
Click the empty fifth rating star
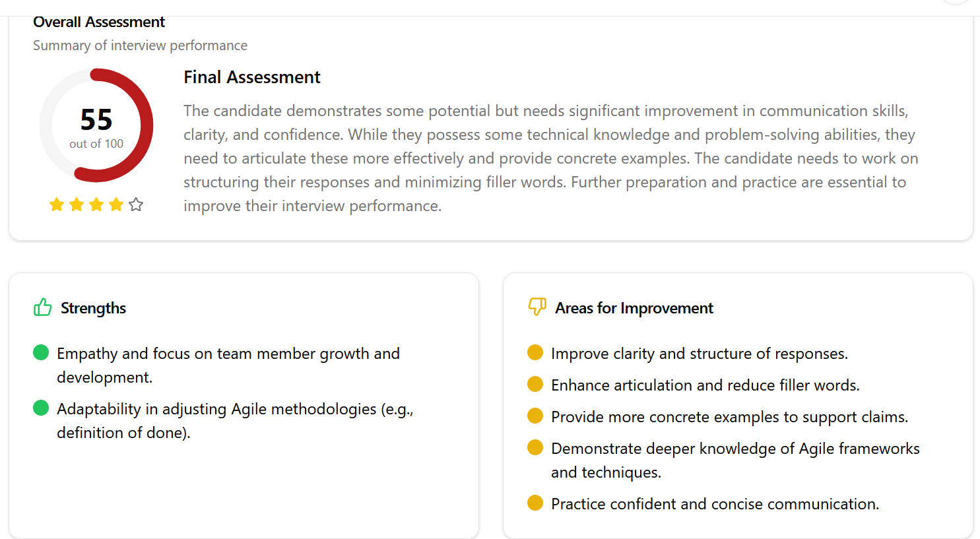136,205
